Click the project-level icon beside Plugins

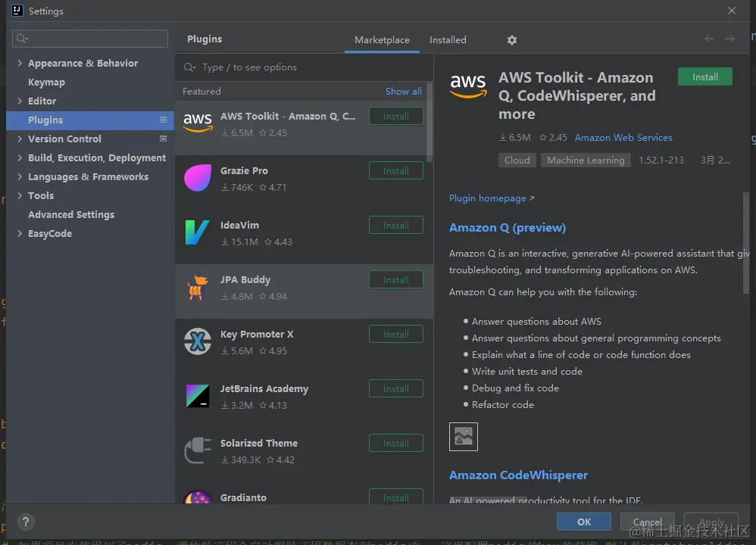pyautogui.click(x=163, y=120)
